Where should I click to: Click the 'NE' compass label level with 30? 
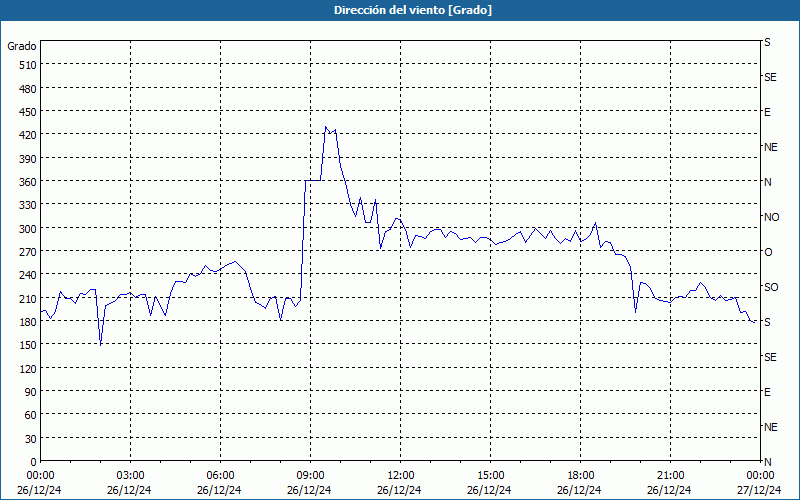coord(771,427)
